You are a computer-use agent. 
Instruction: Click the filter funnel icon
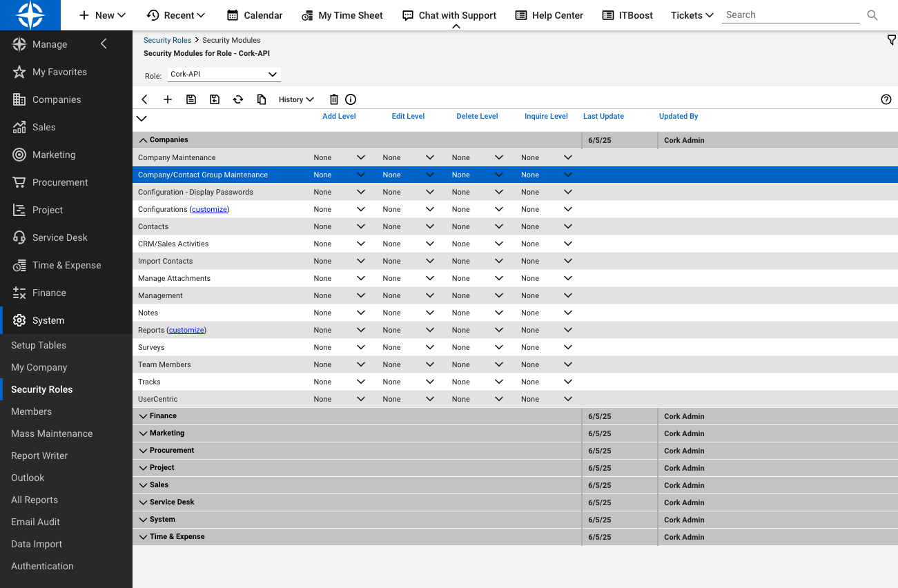tap(892, 40)
